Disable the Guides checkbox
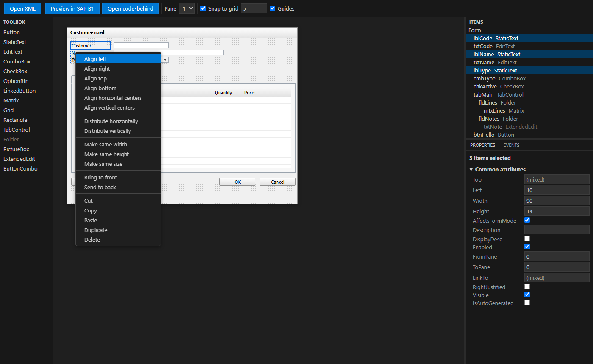Viewport: 593px width, 364px height. point(272,8)
